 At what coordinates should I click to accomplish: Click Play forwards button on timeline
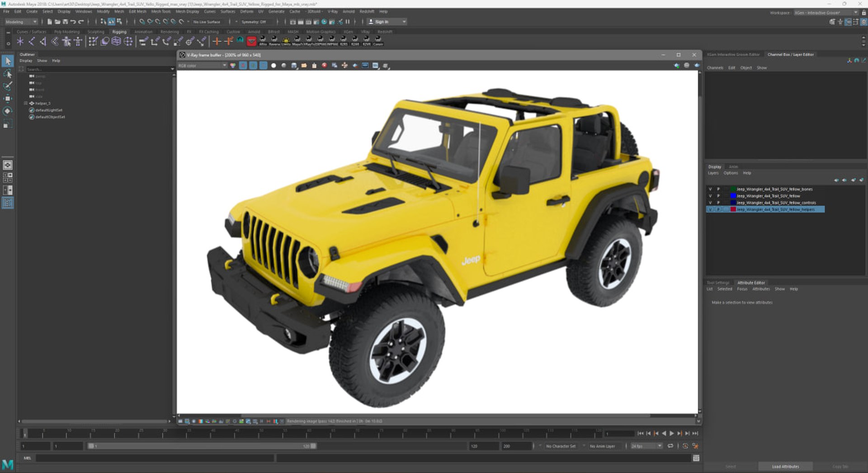pyautogui.click(x=671, y=433)
